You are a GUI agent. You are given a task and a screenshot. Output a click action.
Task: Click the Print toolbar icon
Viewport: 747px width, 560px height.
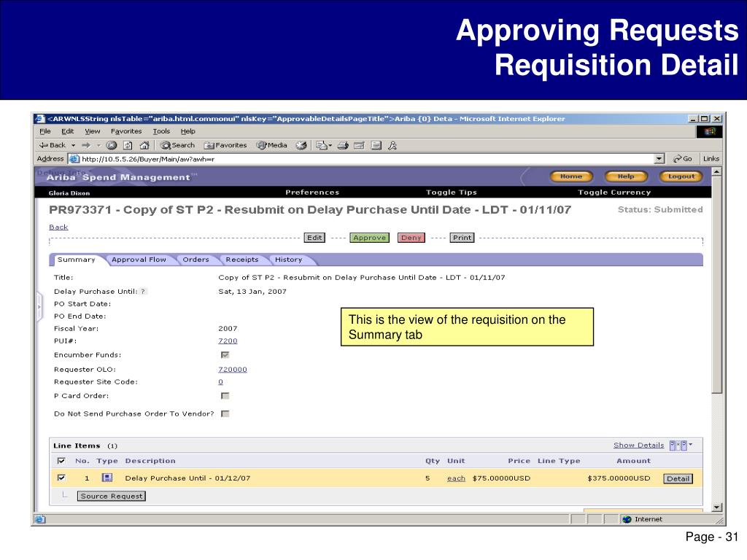343,145
